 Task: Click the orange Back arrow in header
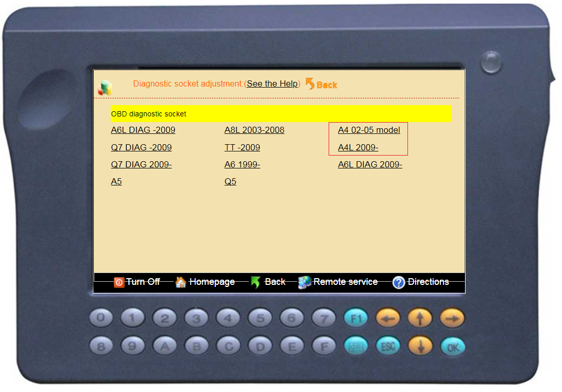pos(310,84)
